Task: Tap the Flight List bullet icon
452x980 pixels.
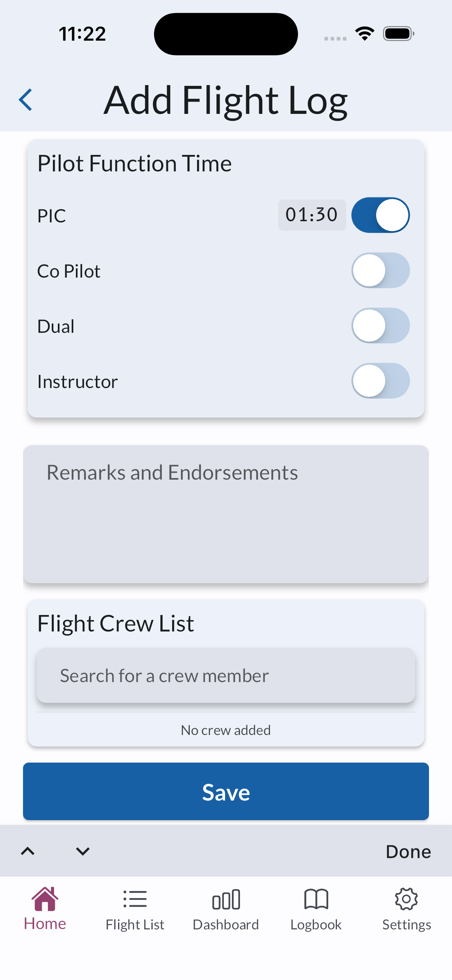Action: [x=135, y=899]
